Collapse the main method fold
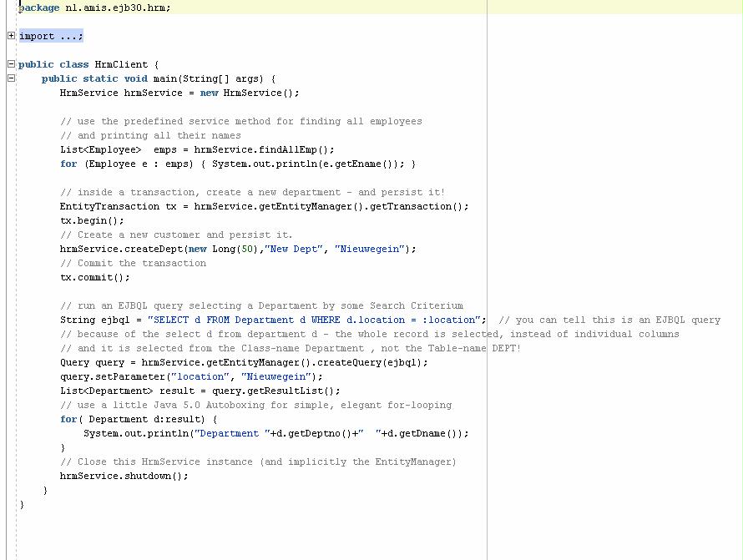Screen dimensions: 743x560 click(x=11, y=78)
